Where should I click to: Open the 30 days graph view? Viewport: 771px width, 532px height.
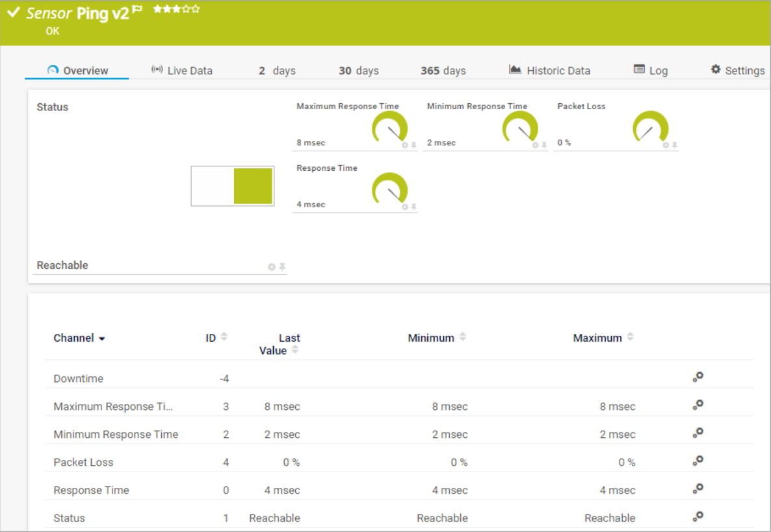[x=358, y=71]
